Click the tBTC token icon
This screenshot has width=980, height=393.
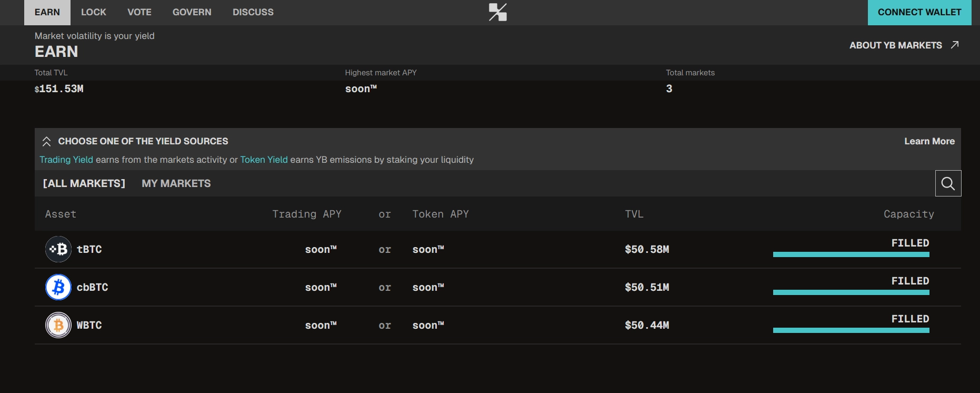[x=58, y=249]
